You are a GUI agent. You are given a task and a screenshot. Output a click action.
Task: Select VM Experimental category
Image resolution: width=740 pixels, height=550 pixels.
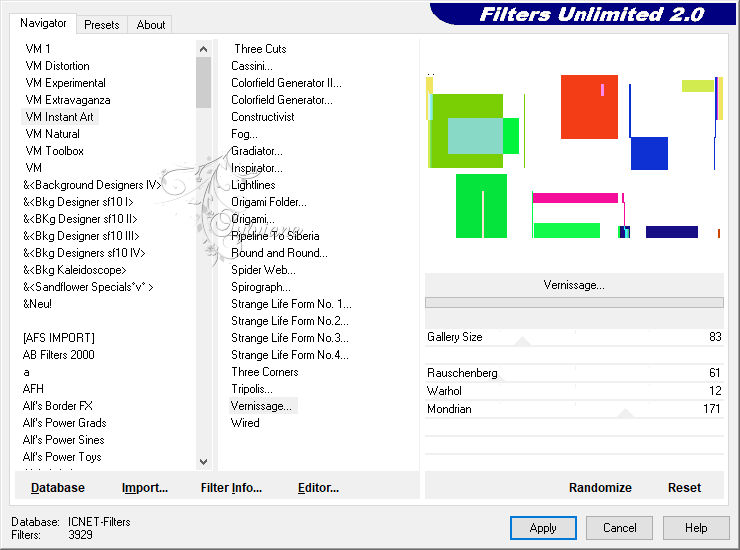(x=65, y=83)
